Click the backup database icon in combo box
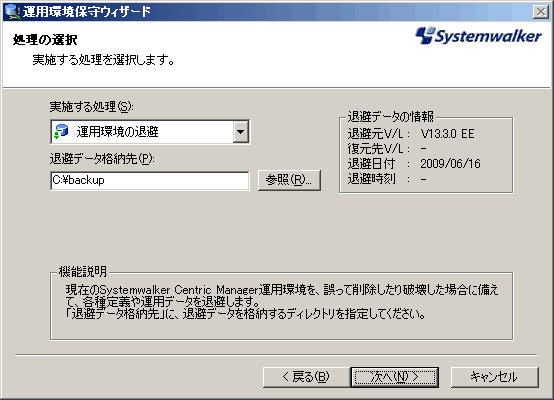This screenshot has width=554, height=400. coord(62,131)
